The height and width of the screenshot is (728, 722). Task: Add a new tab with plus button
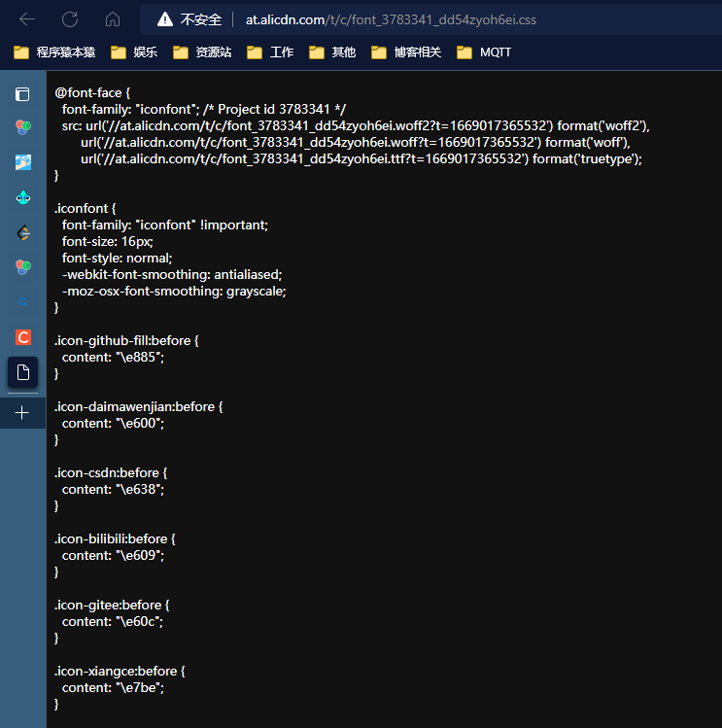pos(21,413)
